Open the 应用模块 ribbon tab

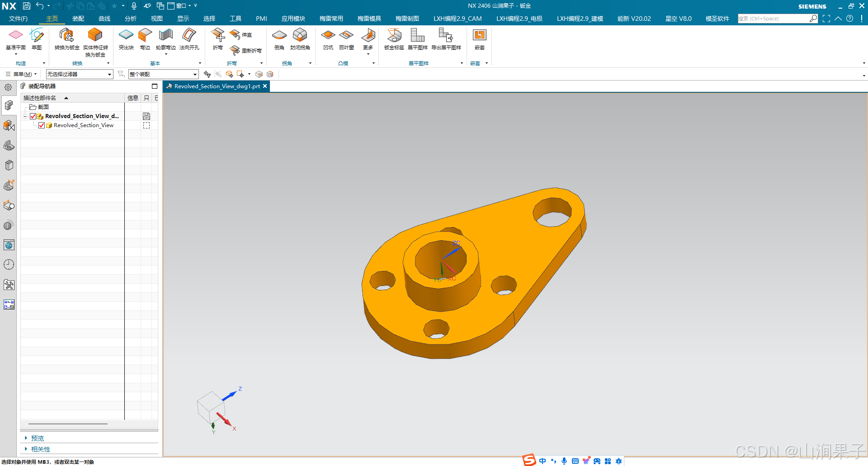(293, 19)
